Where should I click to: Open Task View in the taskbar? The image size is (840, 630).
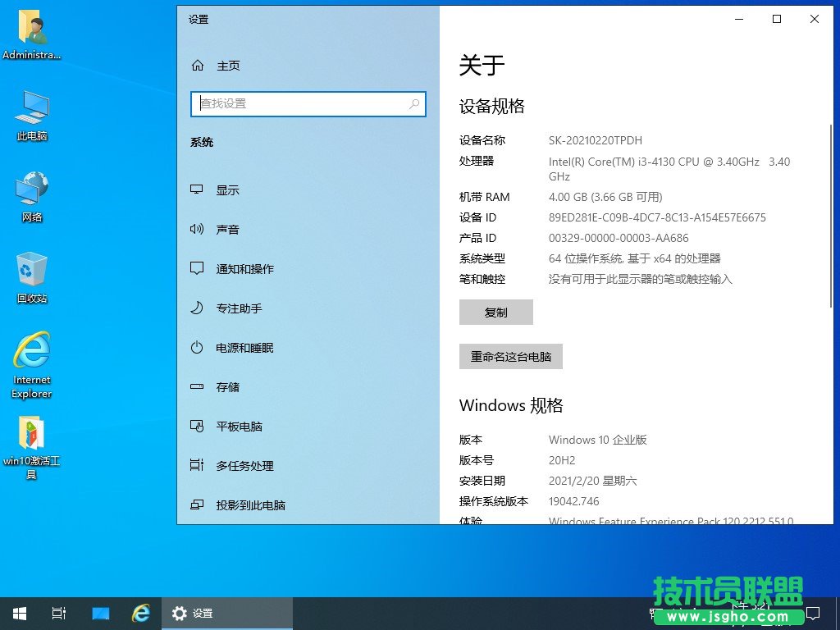click(59, 614)
